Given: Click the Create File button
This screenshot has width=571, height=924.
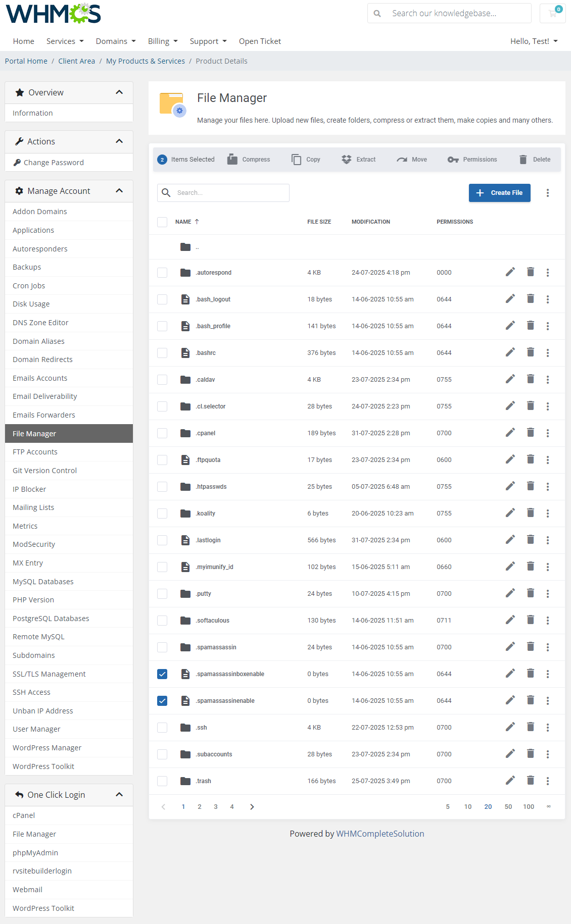Looking at the screenshot, I should pos(499,193).
